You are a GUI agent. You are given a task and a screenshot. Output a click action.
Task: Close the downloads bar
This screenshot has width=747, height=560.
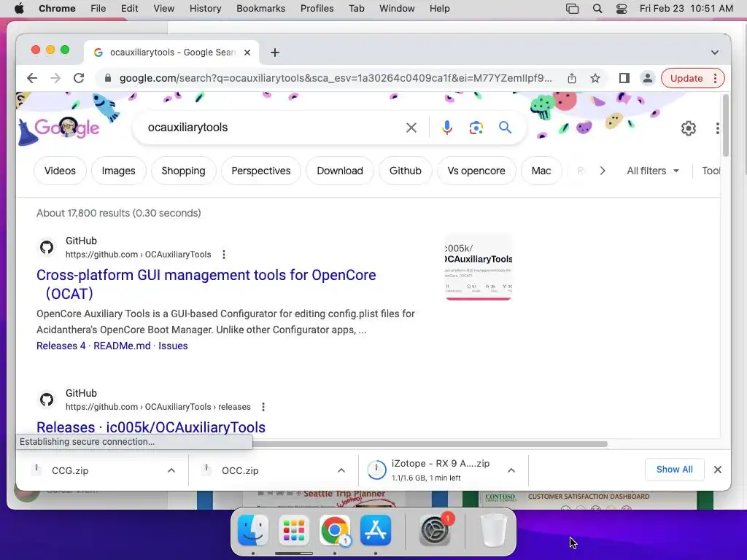718,470
